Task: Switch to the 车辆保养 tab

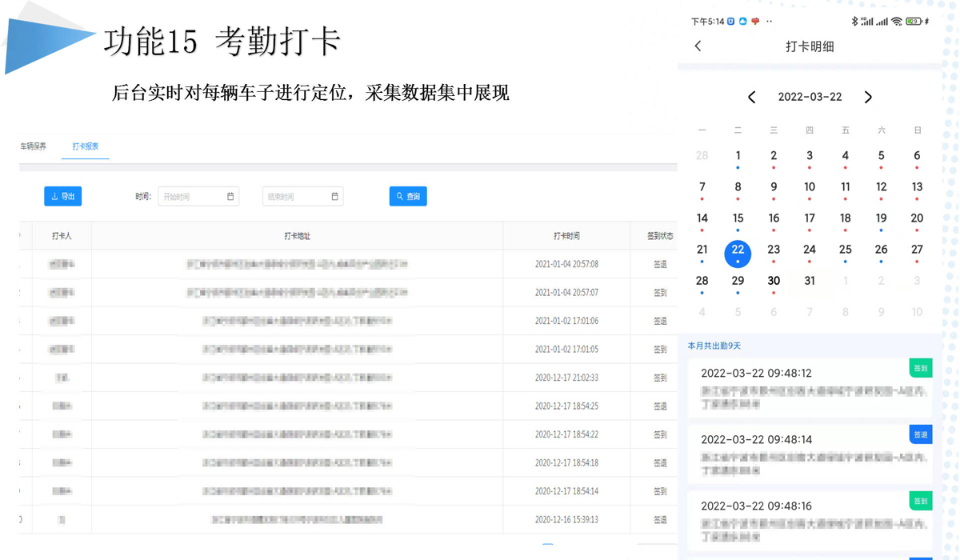Action: pyautogui.click(x=34, y=146)
